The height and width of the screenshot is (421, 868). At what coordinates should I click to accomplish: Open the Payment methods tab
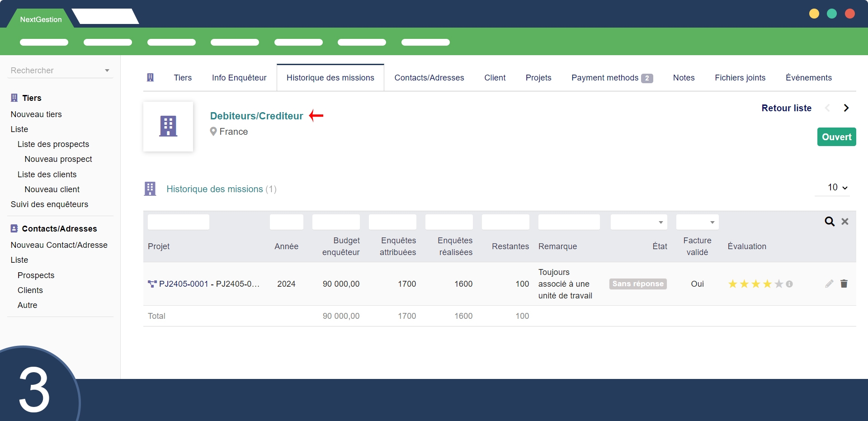point(611,78)
